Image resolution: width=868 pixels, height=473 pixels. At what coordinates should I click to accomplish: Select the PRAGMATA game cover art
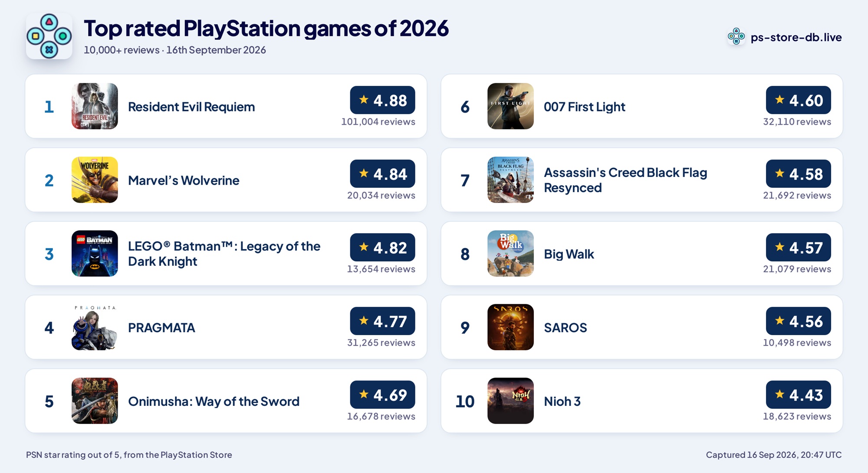pos(95,327)
